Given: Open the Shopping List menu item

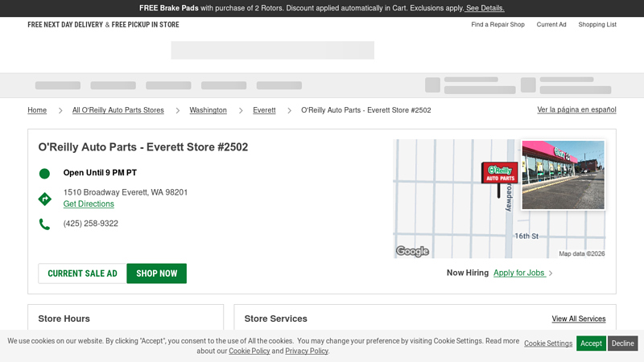Looking at the screenshot, I should click(x=597, y=25).
